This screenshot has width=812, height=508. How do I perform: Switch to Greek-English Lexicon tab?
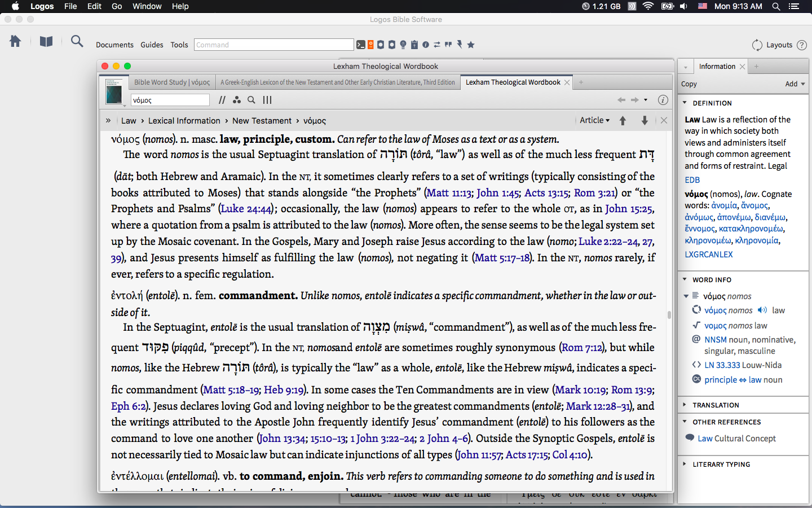(337, 82)
